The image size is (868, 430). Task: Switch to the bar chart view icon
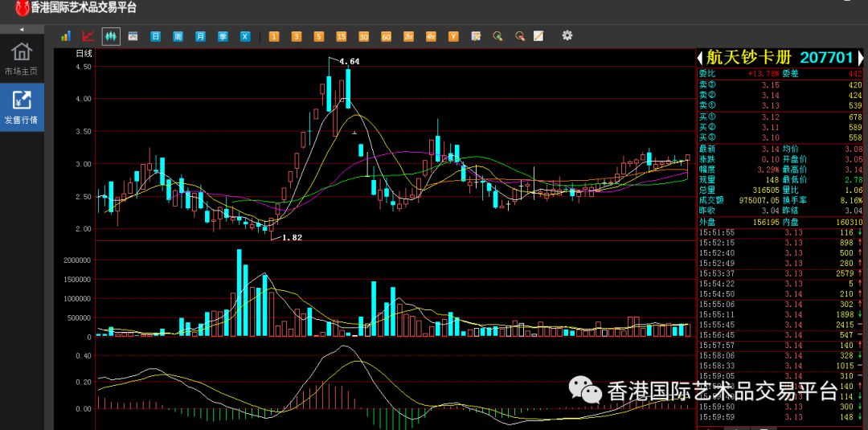66,36
